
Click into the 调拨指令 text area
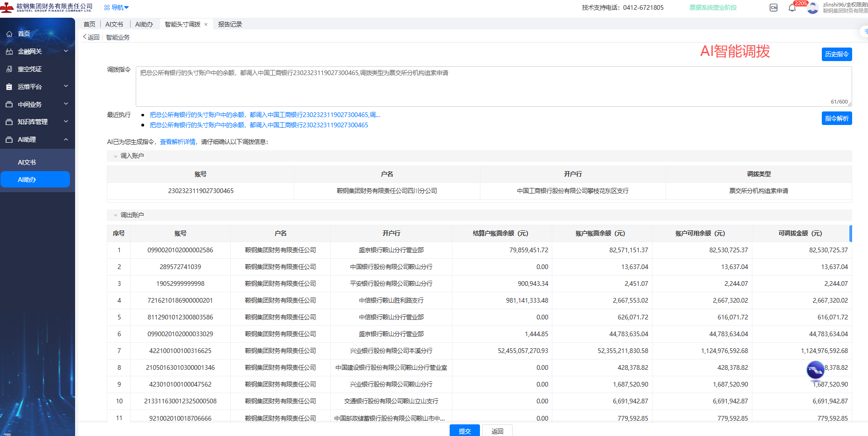click(x=493, y=87)
